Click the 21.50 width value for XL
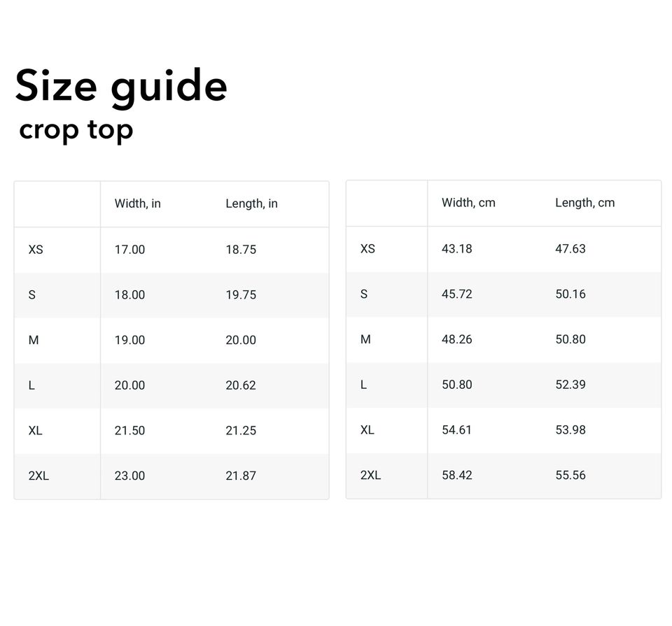Screen dimensions: 672x626 coord(129,431)
